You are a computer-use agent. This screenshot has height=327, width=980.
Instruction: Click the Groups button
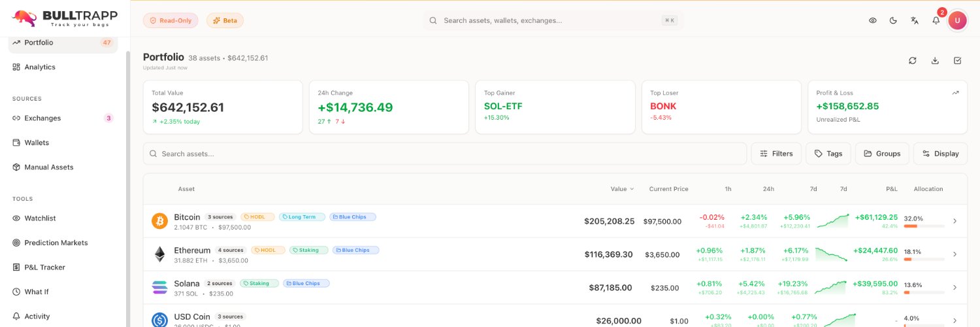(881, 154)
